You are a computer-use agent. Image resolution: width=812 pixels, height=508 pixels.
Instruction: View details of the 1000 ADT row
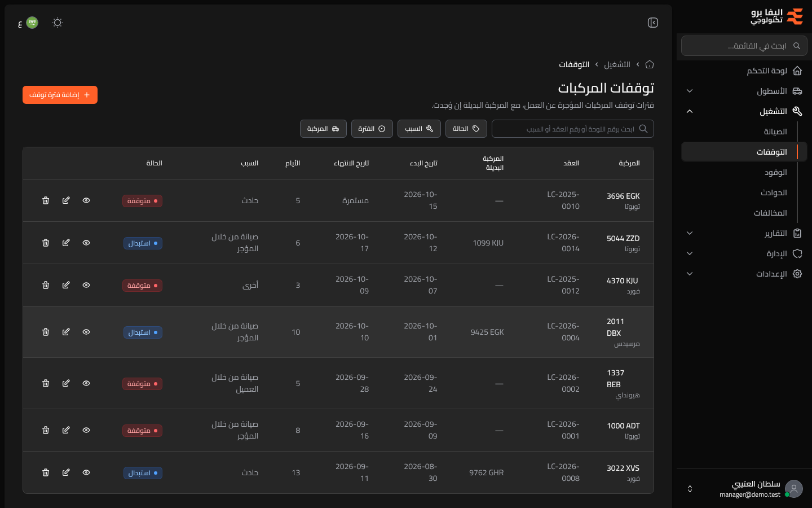coord(86,430)
